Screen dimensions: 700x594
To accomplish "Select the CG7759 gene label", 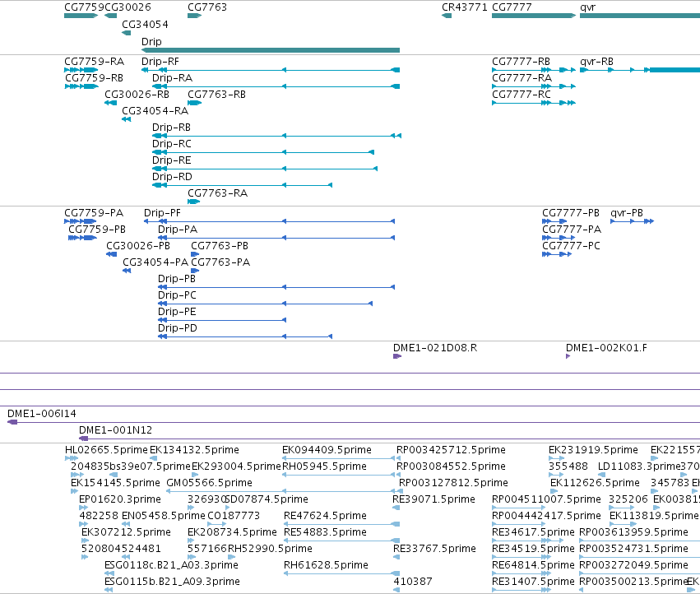I will point(84,7).
